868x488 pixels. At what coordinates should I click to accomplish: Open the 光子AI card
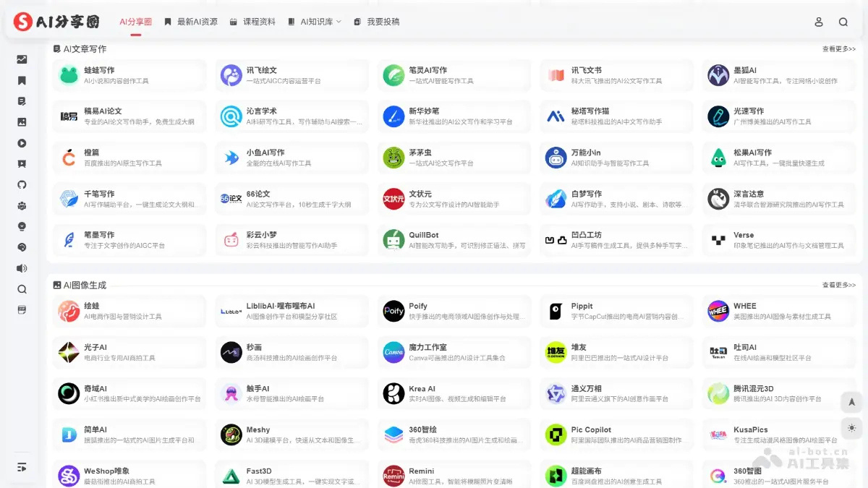point(129,352)
